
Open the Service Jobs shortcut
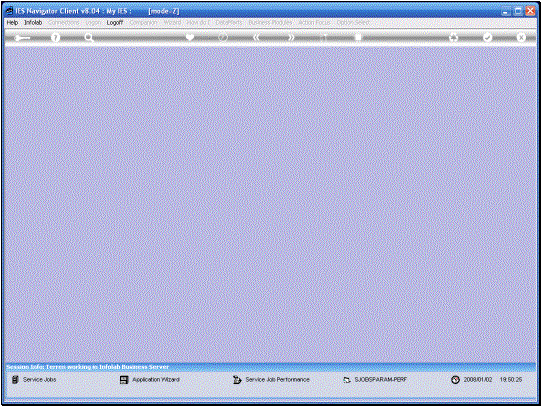click(x=34, y=379)
